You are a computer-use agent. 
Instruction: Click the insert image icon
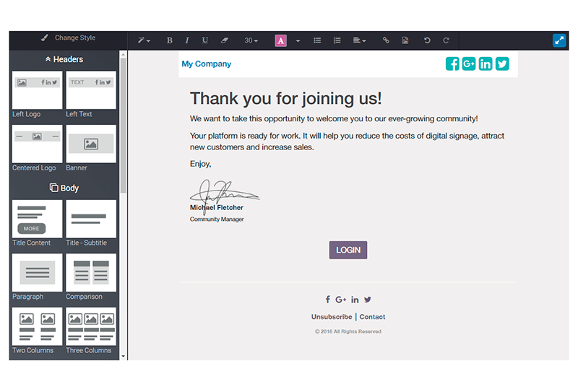(x=405, y=40)
